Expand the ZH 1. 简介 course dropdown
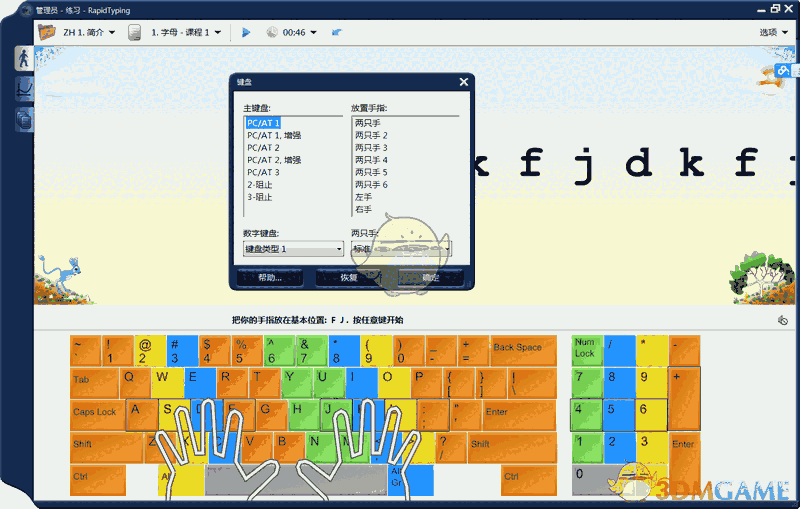This screenshot has height=509, width=800. tap(111, 32)
